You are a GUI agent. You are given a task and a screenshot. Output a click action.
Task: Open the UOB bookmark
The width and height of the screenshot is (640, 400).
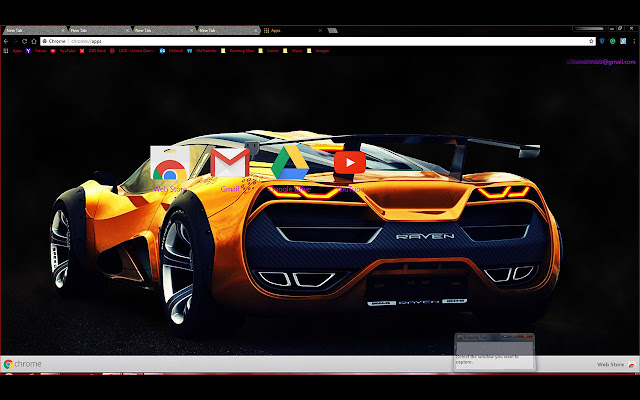pos(132,51)
